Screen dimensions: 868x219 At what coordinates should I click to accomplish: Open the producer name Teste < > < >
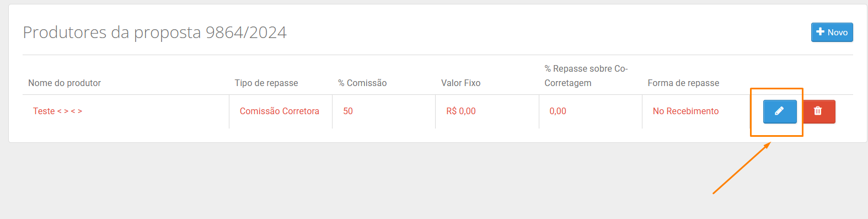coord(57,111)
